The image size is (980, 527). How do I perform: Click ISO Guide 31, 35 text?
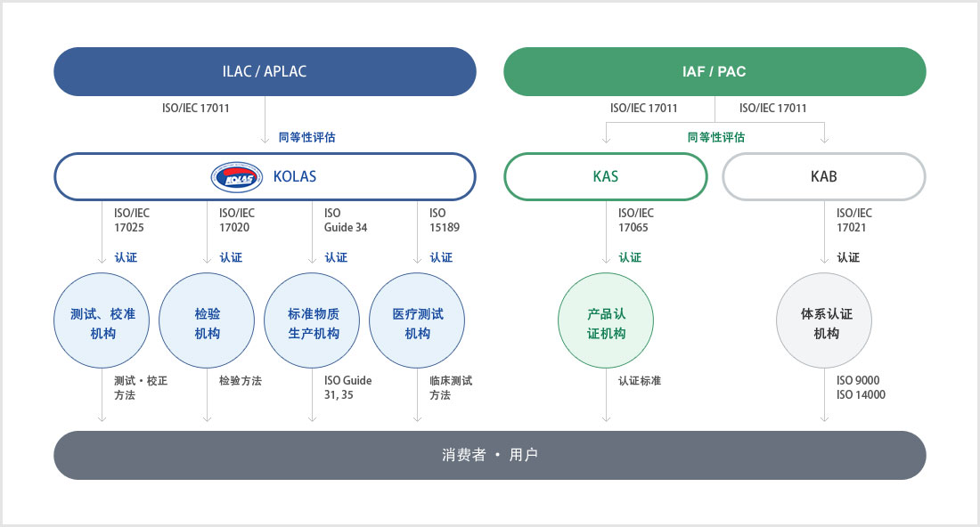click(347, 388)
